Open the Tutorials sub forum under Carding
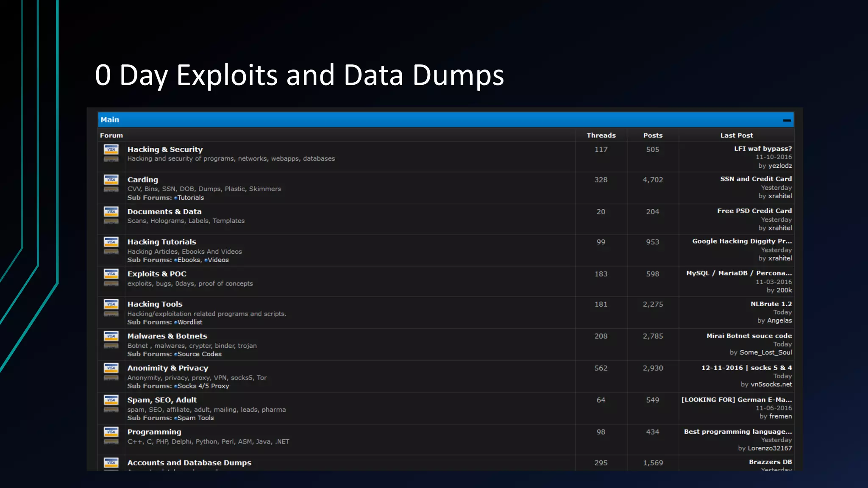The width and height of the screenshot is (868, 488). click(190, 198)
